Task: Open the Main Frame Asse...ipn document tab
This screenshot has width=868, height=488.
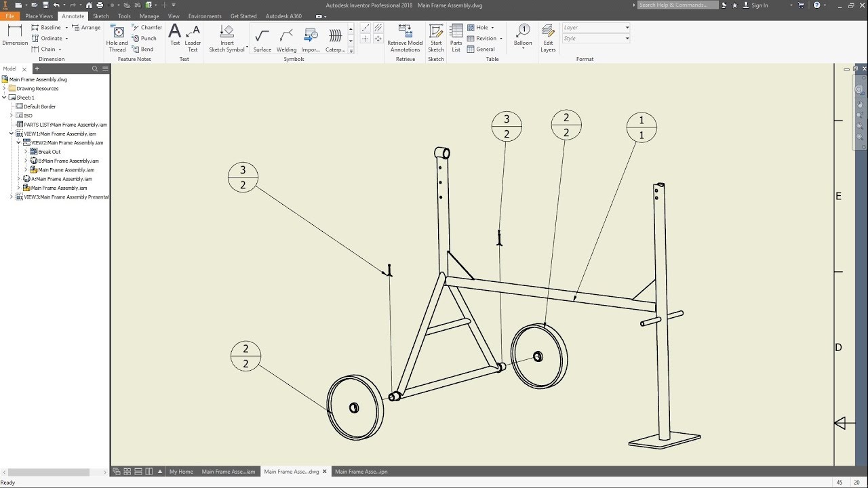Action: click(360, 471)
